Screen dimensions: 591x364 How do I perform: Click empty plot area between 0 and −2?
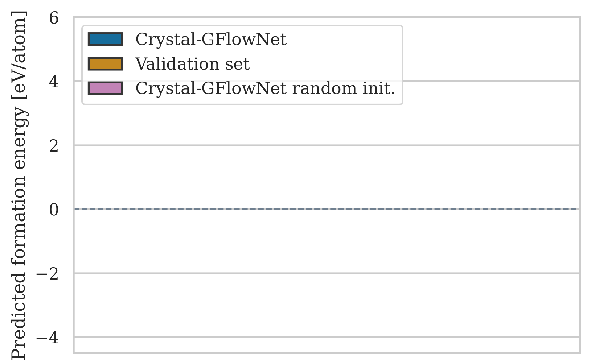click(x=327, y=241)
